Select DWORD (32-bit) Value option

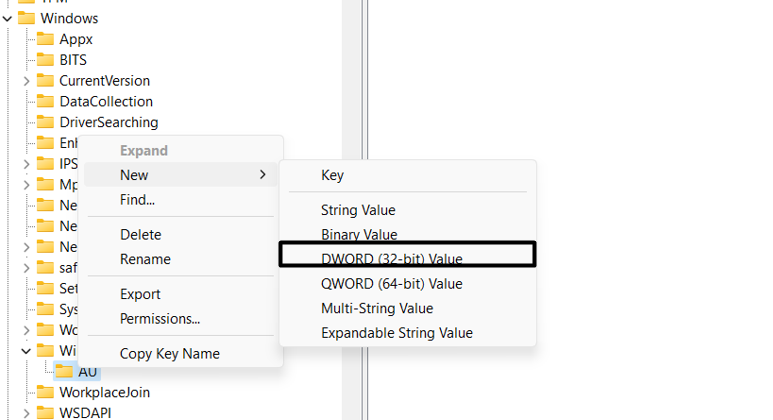(391, 259)
